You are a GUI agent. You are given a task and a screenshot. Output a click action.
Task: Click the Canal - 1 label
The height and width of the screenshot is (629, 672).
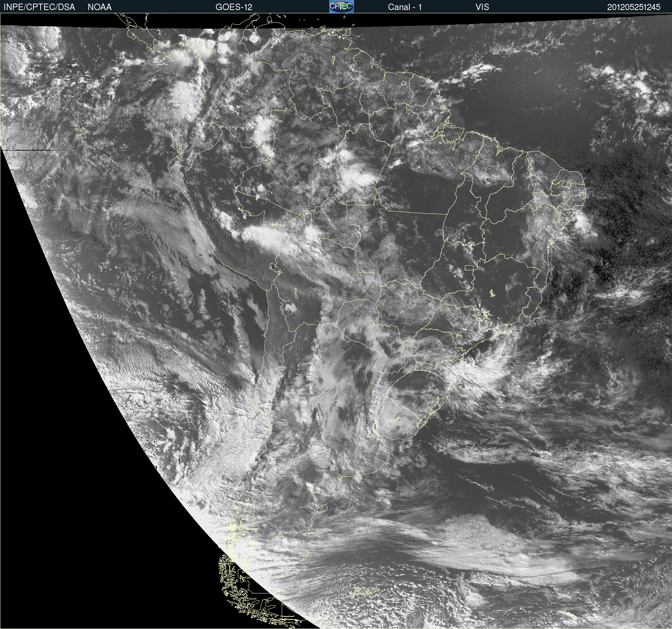pyautogui.click(x=405, y=7)
